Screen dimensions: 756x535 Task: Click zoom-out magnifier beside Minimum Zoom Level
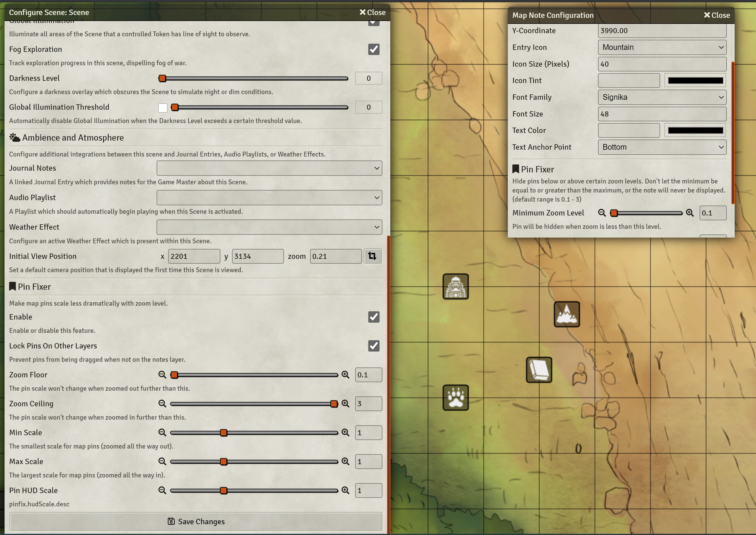tap(602, 213)
